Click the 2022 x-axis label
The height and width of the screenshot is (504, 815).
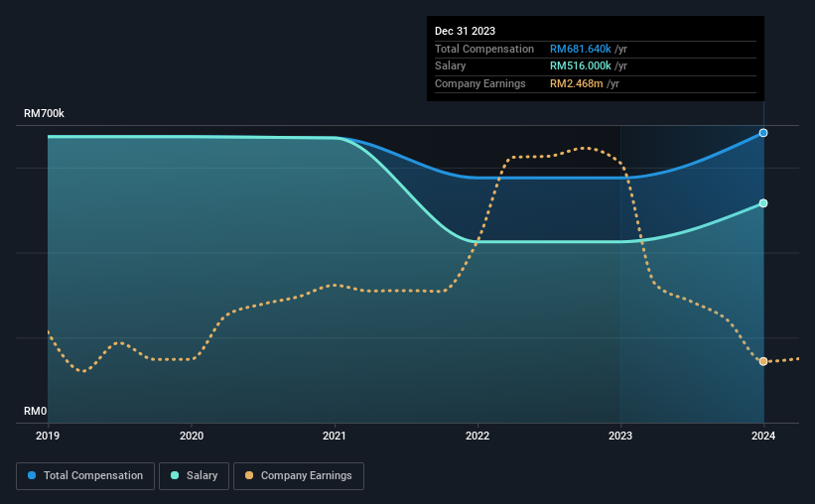click(x=477, y=436)
